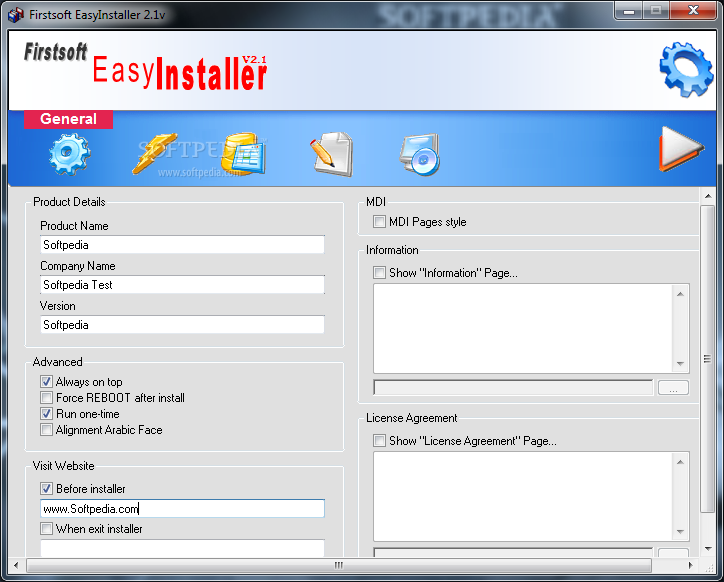
Task: Select the lightning bolt toolbar icon
Action: 155,154
